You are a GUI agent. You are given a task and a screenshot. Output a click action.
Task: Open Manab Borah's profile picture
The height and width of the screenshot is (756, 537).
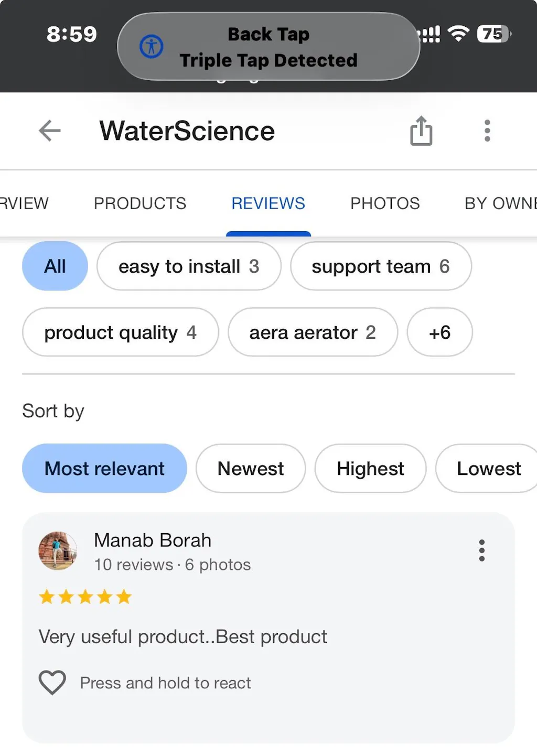pyautogui.click(x=58, y=550)
